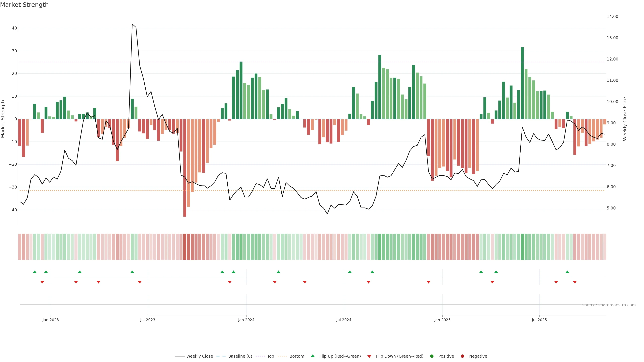This screenshot has width=644, height=362.
Task: Click the Market Strength chart title
Action: pyautogui.click(x=24, y=5)
